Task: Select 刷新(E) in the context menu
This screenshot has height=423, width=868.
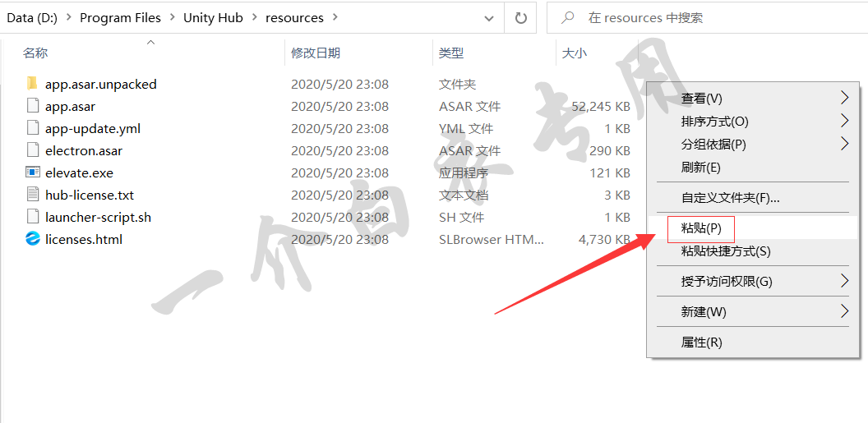Action: (753, 167)
